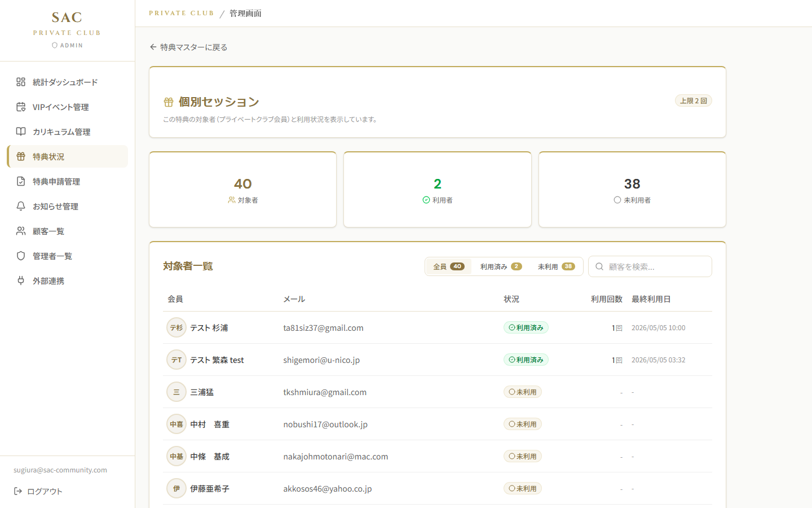This screenshot has height=508, width=812.
Task: Click the ログアウト button
Action: (x=38, y=491)
